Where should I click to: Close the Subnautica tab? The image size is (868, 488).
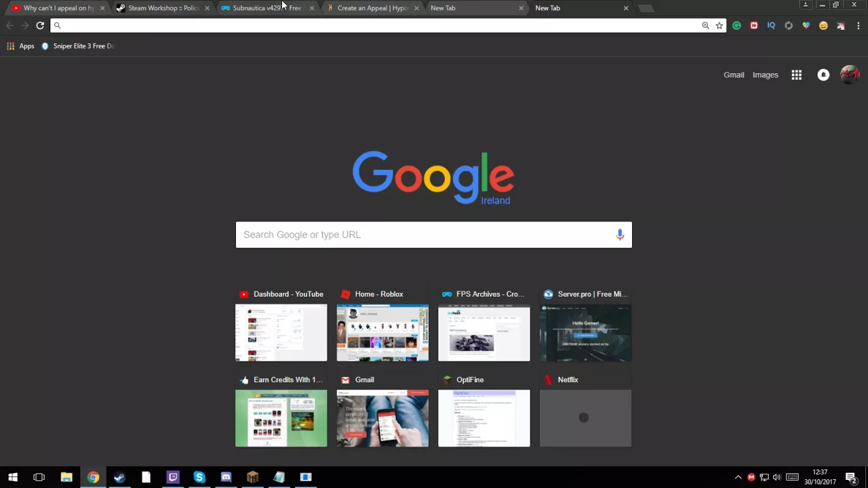[x=311, y=8]
